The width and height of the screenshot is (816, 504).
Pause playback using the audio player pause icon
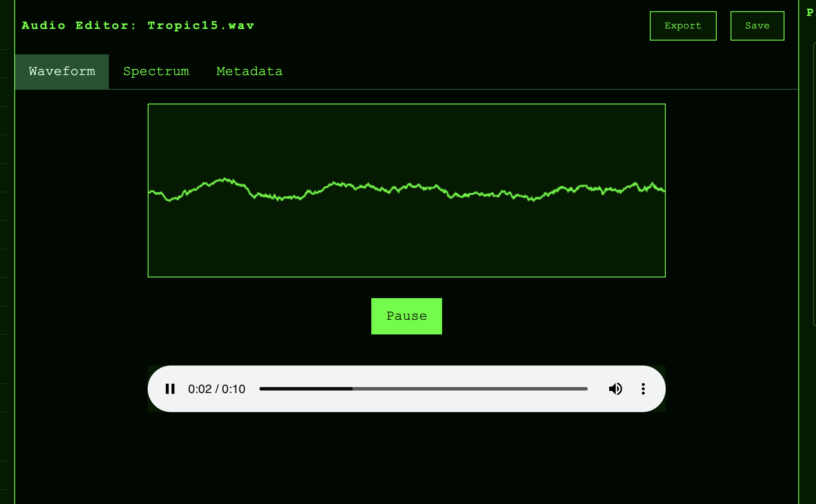click(x=170, y=389)
